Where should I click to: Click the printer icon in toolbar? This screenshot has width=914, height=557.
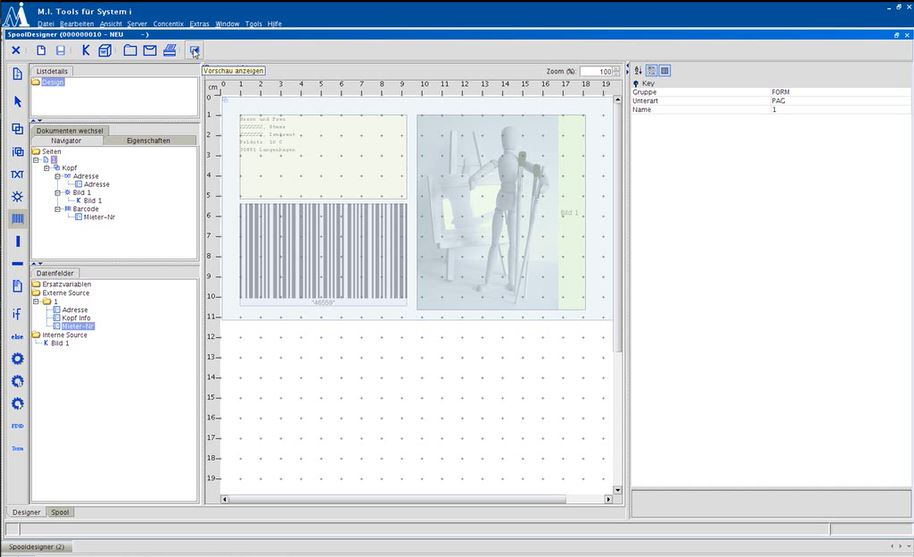click(x=170, y=50)
